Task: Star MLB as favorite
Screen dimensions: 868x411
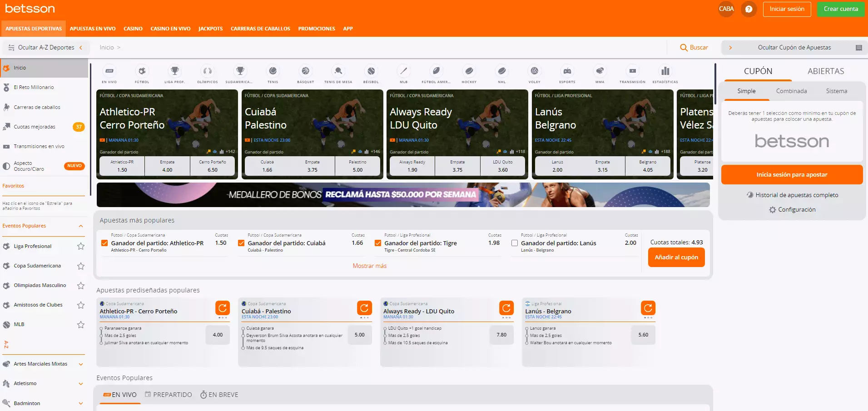Action: tap(81, 325)
